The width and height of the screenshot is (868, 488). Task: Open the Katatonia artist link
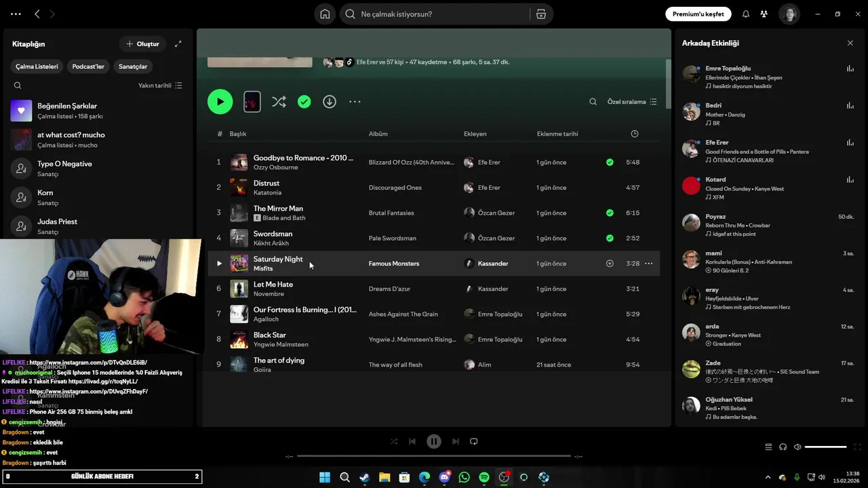pyautogui.click(x=267, y=192)
